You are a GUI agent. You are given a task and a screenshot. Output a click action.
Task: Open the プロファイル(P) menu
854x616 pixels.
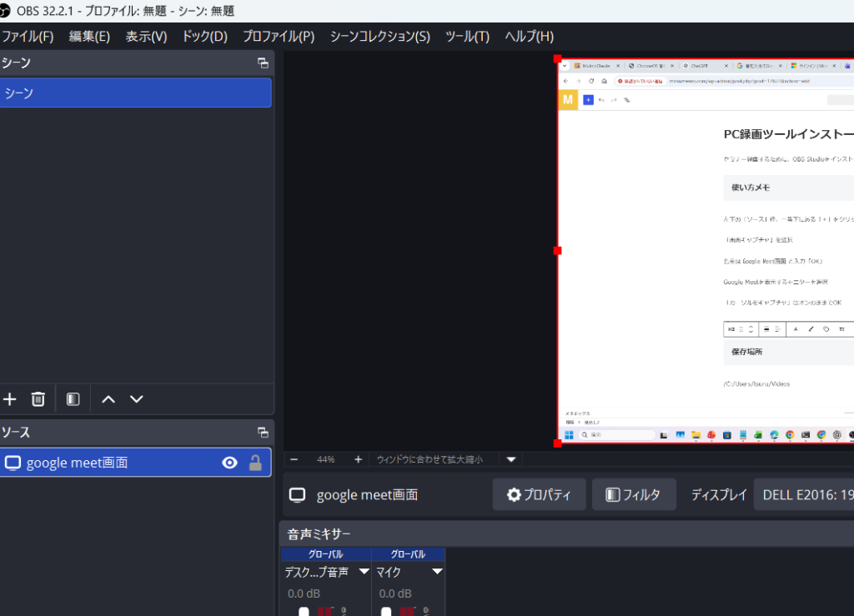pyautogui.click(x=279, y=37)
